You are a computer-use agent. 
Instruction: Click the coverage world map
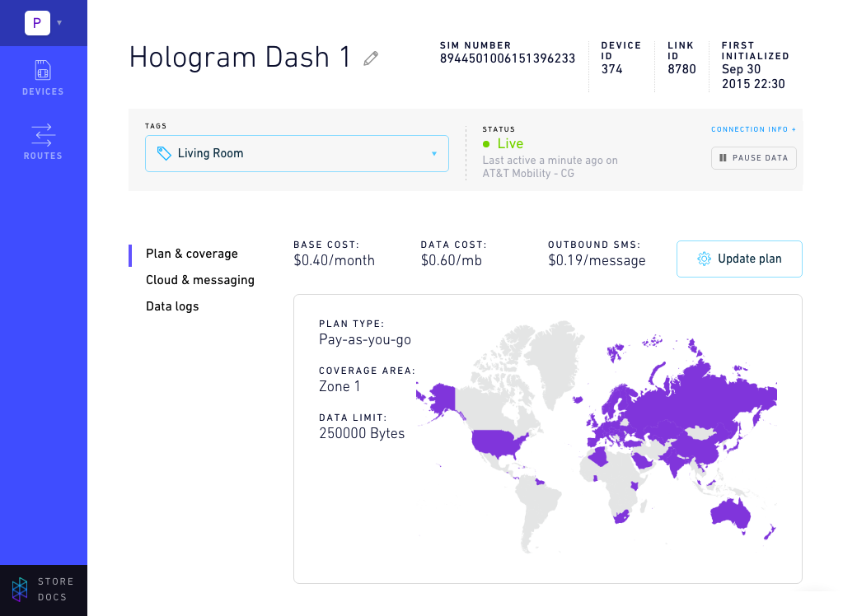click(597, 437)
